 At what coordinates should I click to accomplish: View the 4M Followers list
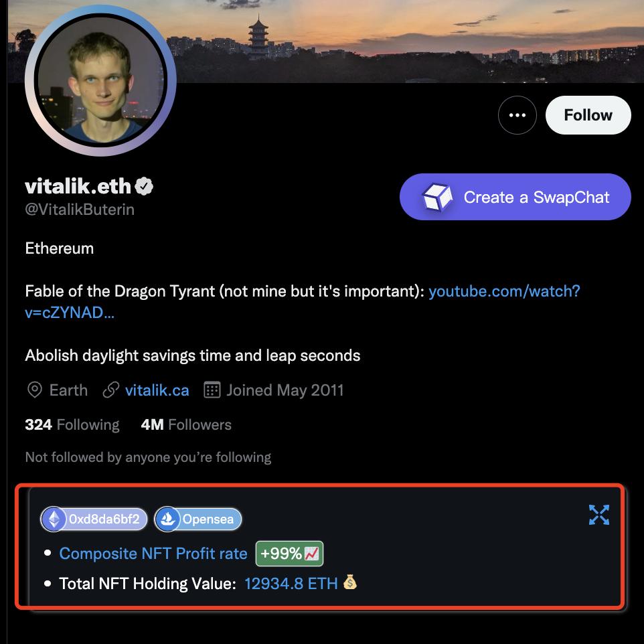point(186,424)
